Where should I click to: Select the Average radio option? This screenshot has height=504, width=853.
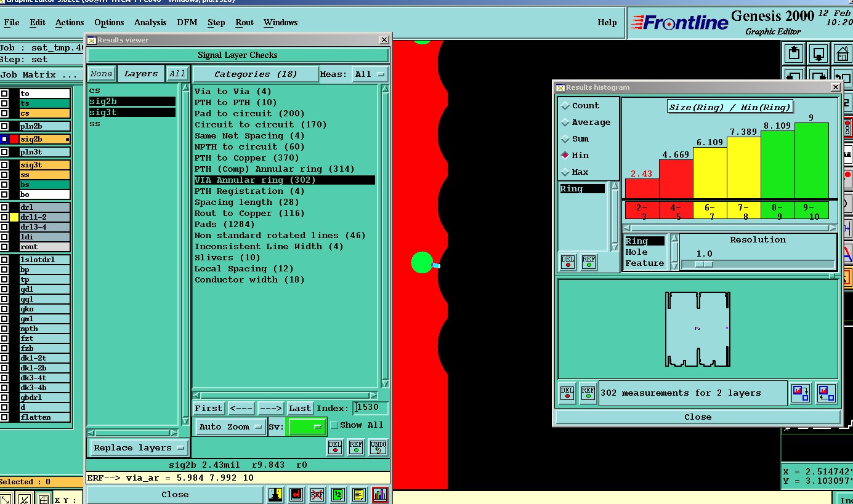click(565, 122)
